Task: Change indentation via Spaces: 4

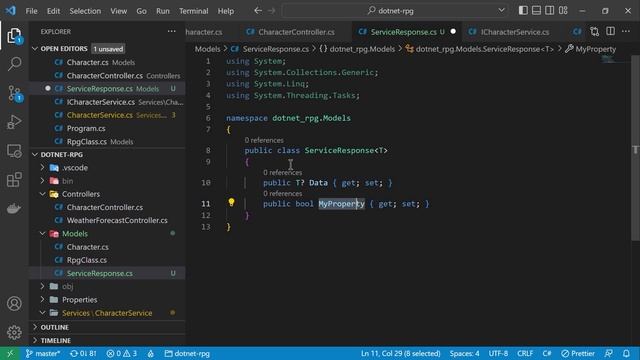Action: click(x=464, y=353)
